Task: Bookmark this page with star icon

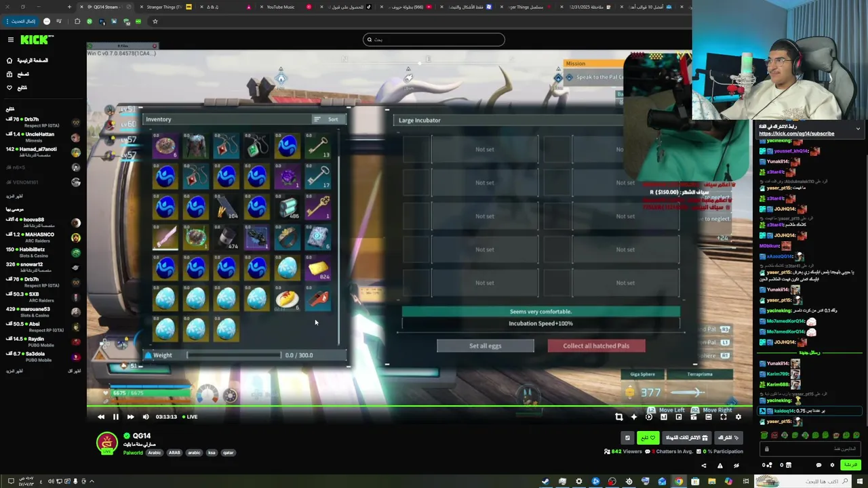Action: (x=155, y=21)
